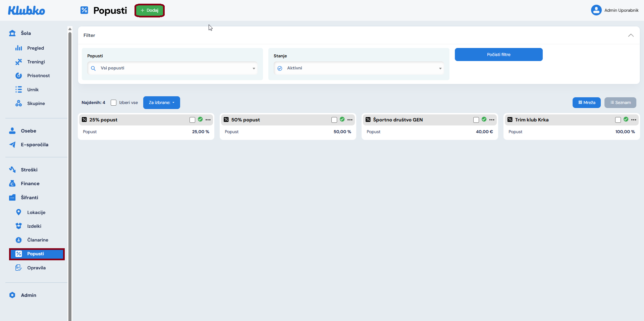Open three-dot menu on Trim klub Krka card
The width and height of the screenshot is (644, 321).
click(x=634, y=120)
